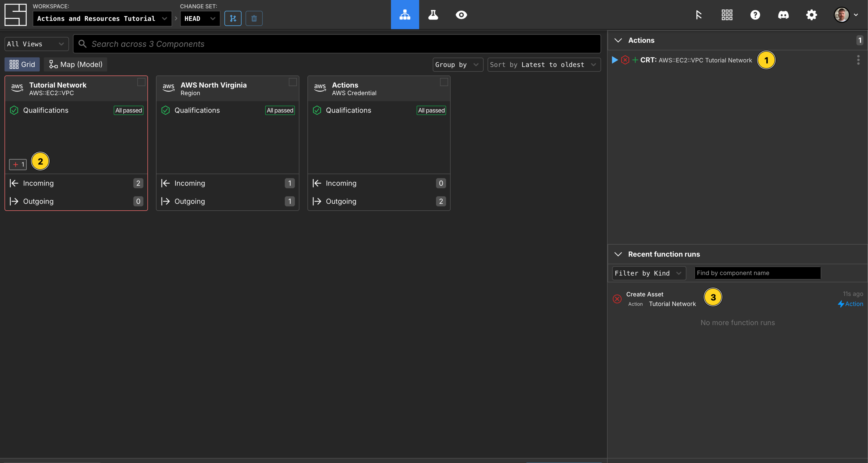Open Actions credential card title
Viewport: 868px width, 463px height.
345,85
